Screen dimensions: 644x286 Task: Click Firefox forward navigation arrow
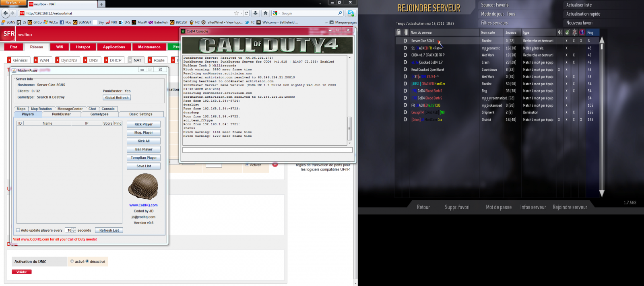click(12, 13)
